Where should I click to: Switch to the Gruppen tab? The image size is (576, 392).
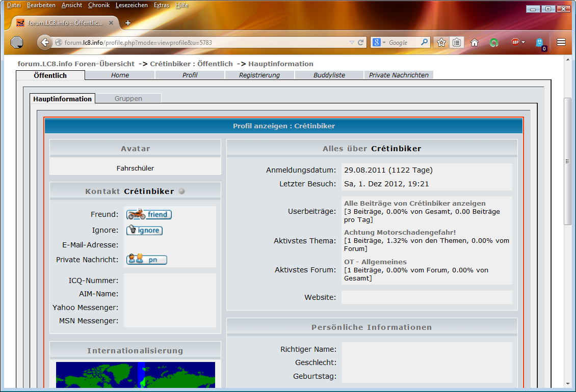(x=128, y=99)
